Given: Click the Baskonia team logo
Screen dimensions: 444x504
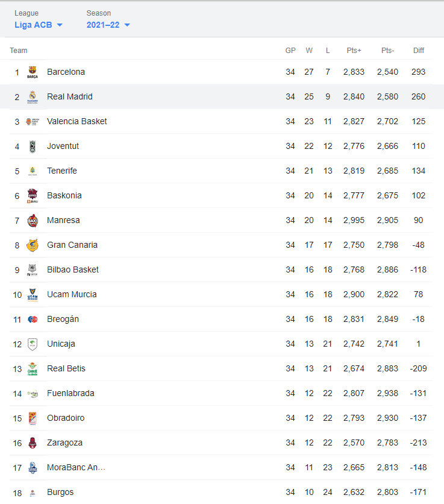Looking at the screenshot, I should (x=33, y=196).
